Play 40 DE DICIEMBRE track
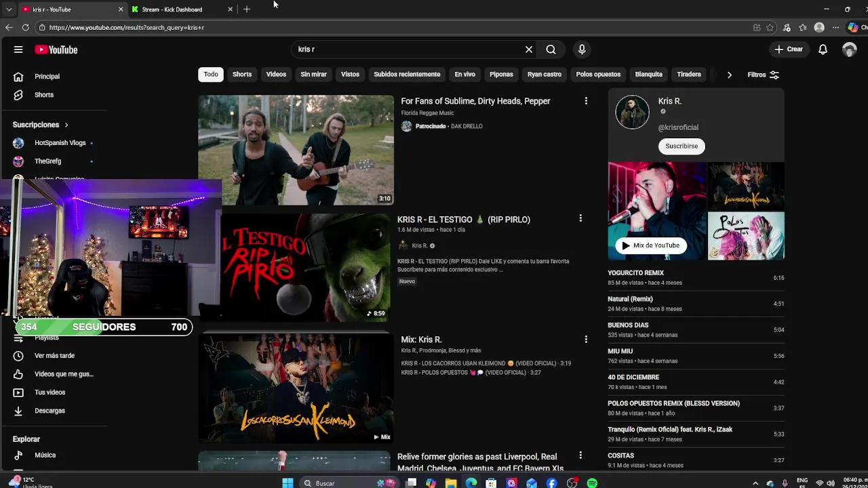Image resolution: width=868 pixels, height=488 pixels. point(696,382)
